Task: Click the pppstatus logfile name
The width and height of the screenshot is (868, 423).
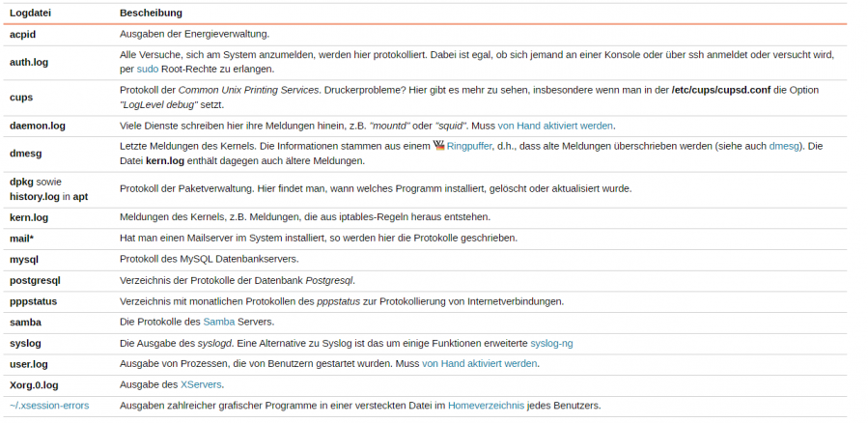Action: coord(34,301)
